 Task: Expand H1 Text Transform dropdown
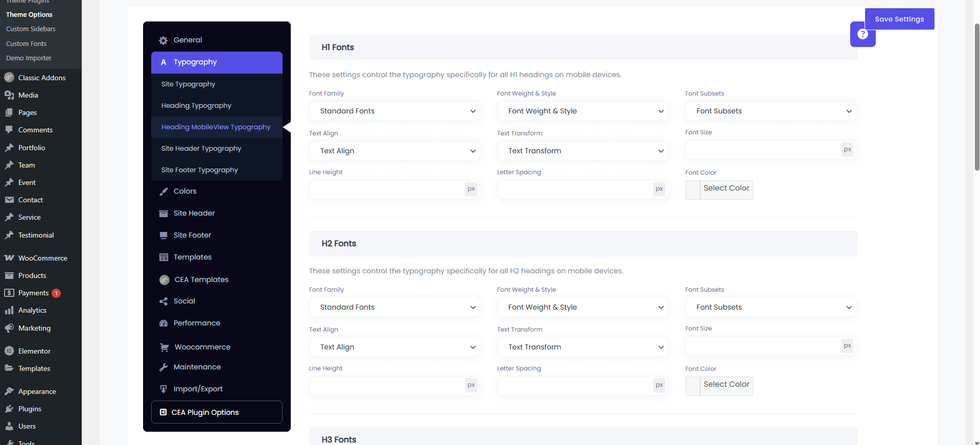coord(582,151)
